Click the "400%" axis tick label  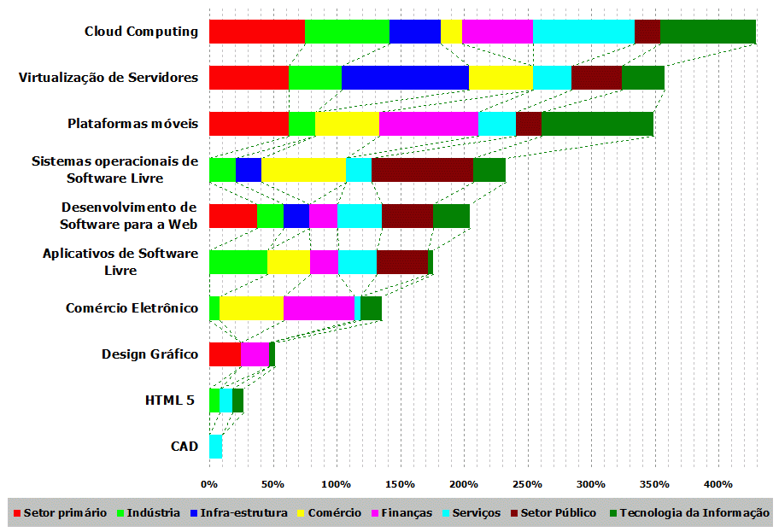coord(717,484)
